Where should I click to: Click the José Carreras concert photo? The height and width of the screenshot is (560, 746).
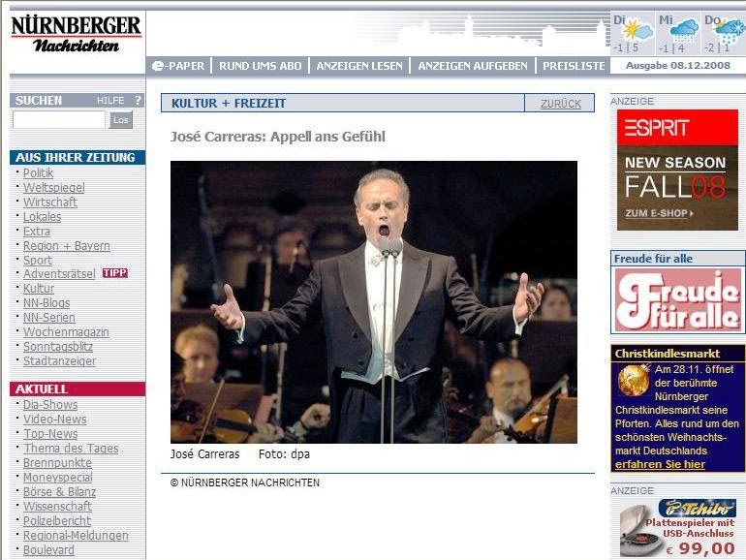[374, 302]
